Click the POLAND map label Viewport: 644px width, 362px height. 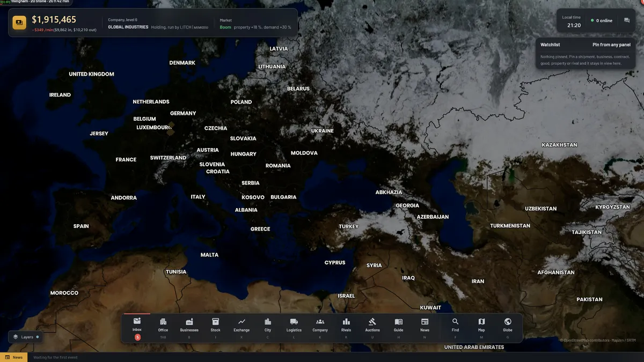coord(241,102)
